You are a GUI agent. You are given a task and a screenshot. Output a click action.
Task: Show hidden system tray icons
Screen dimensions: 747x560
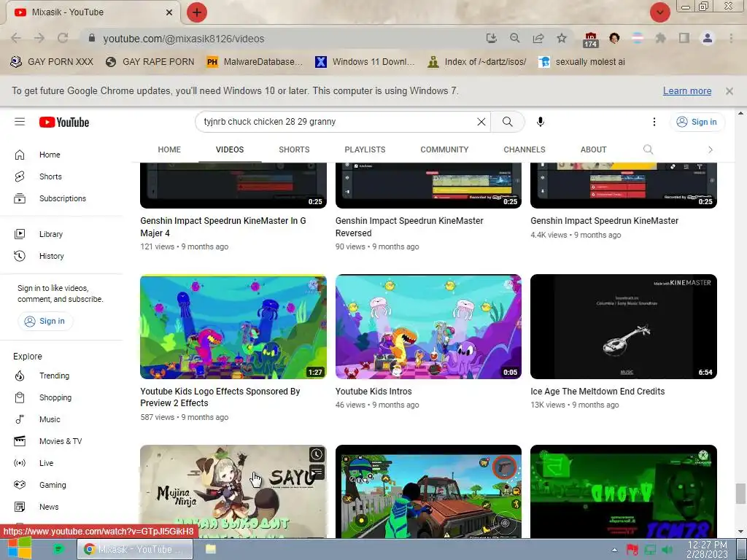(614, 550)
